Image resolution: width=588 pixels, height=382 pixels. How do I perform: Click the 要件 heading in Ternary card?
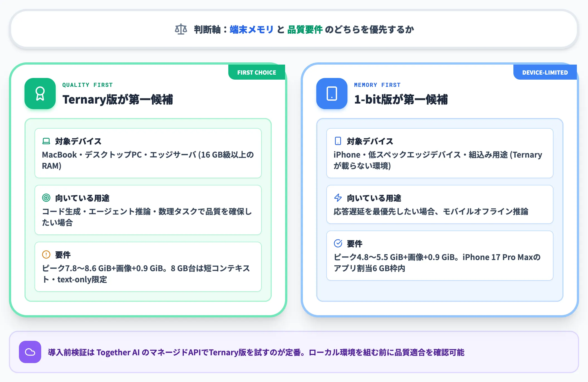pyautogui.click(x=63, y=255)
